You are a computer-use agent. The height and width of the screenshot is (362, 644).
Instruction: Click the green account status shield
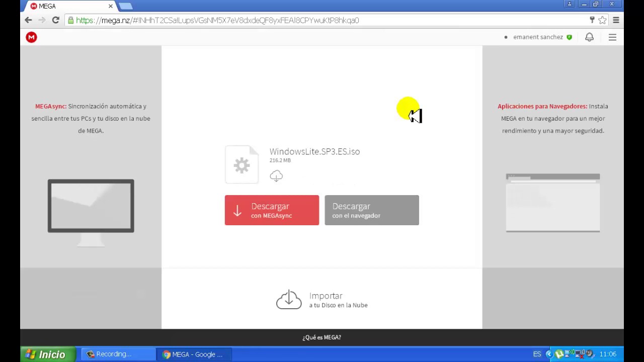[x=569, y=37]
